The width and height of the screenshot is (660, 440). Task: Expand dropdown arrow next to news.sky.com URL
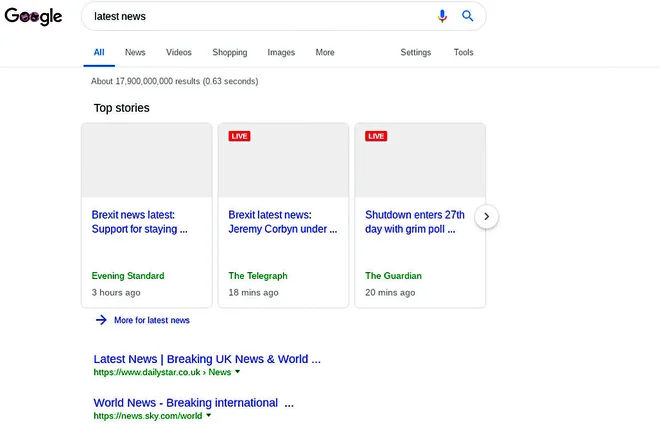point(208,416)
